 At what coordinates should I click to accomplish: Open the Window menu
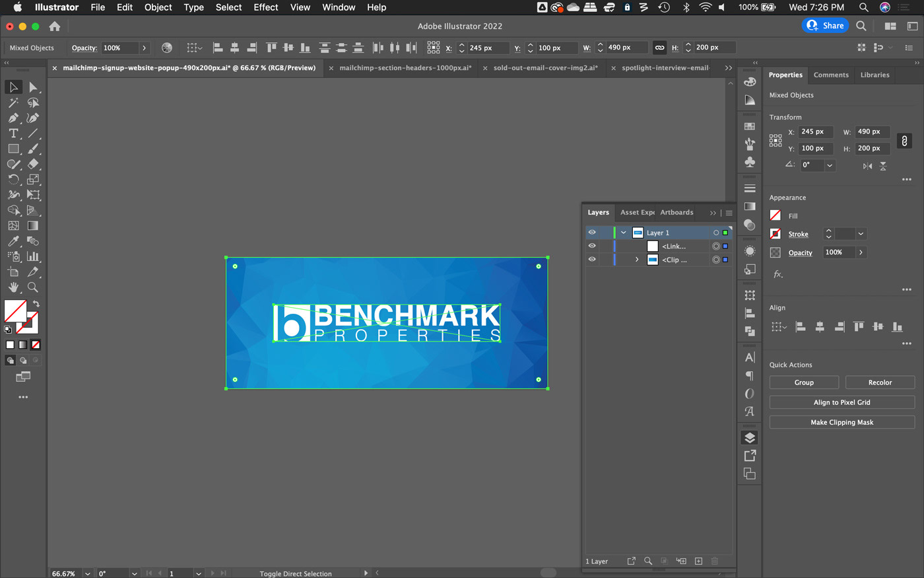tap(339, 7)
